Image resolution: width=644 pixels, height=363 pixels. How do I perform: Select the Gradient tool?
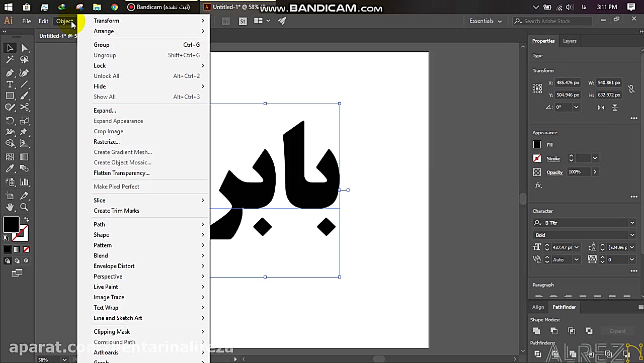[24, 157]
